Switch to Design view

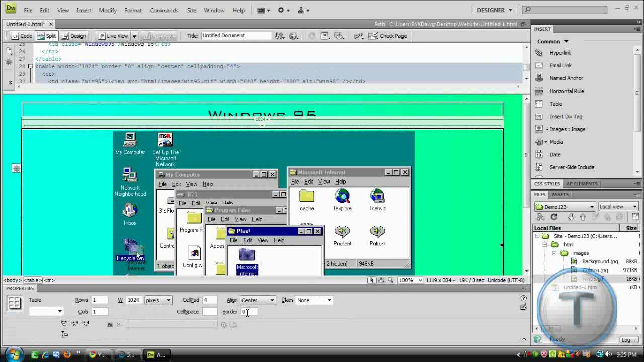coord(73,36)
